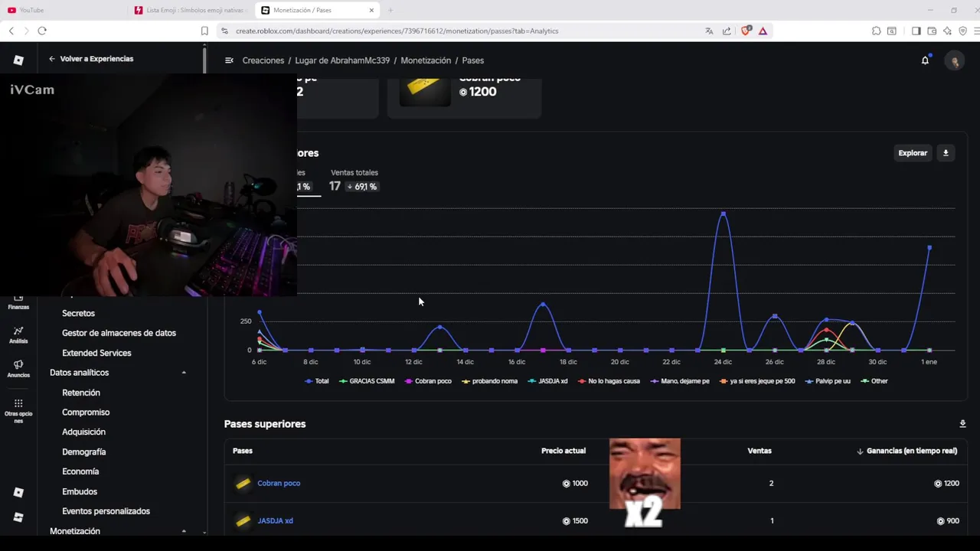This screenshot has width=980, height=551.
Task: Toggle the browser sidebar panel icon
Action: point(916,31)
